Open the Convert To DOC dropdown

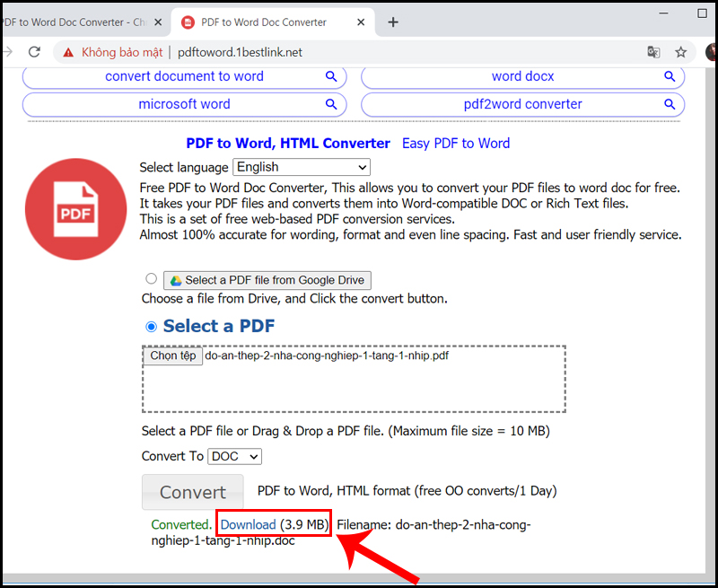233,456
